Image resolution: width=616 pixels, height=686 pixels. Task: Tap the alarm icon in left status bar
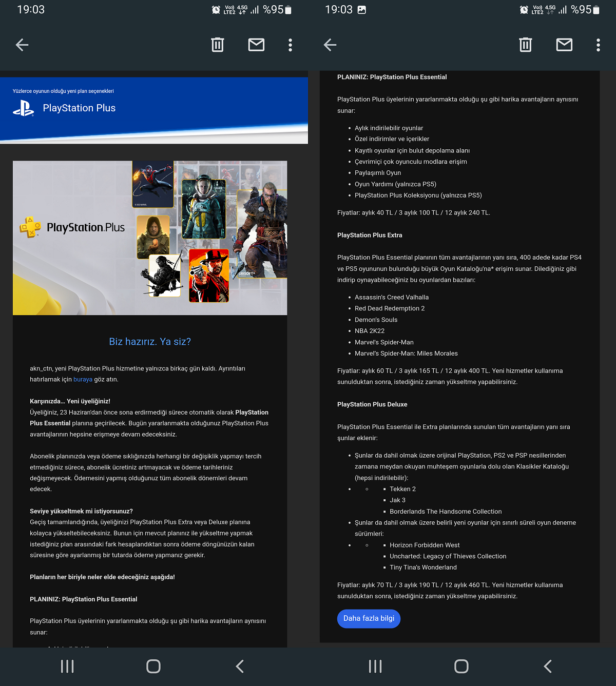coord(216,10)
